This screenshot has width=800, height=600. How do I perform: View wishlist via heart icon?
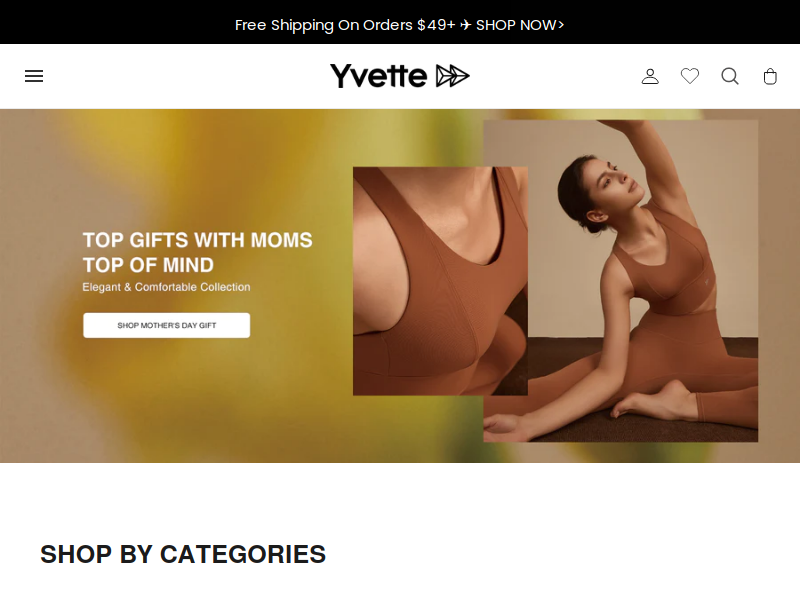690,76
